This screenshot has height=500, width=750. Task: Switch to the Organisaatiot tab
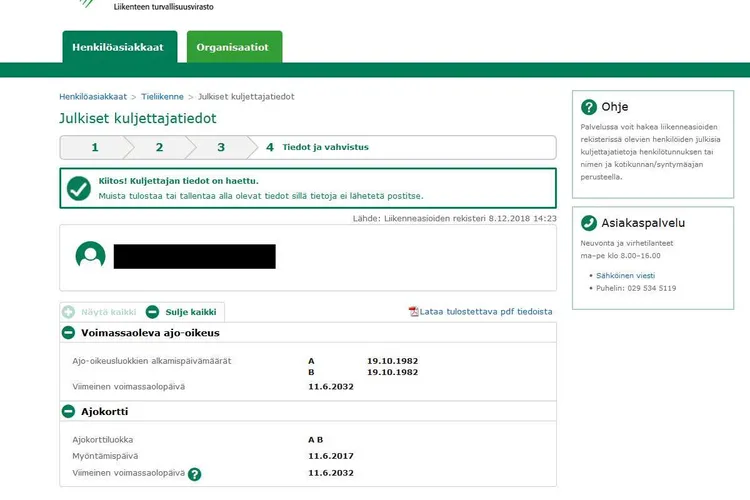(233, 47)
